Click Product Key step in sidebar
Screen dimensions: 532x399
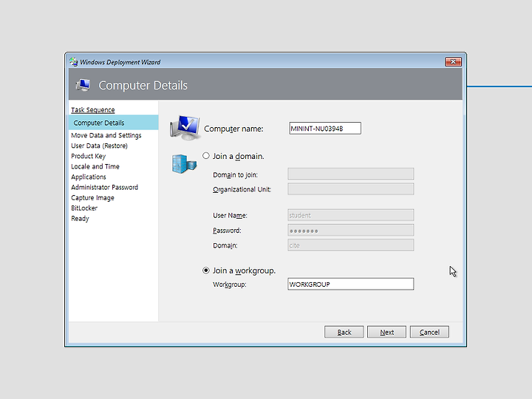[88, 156]
